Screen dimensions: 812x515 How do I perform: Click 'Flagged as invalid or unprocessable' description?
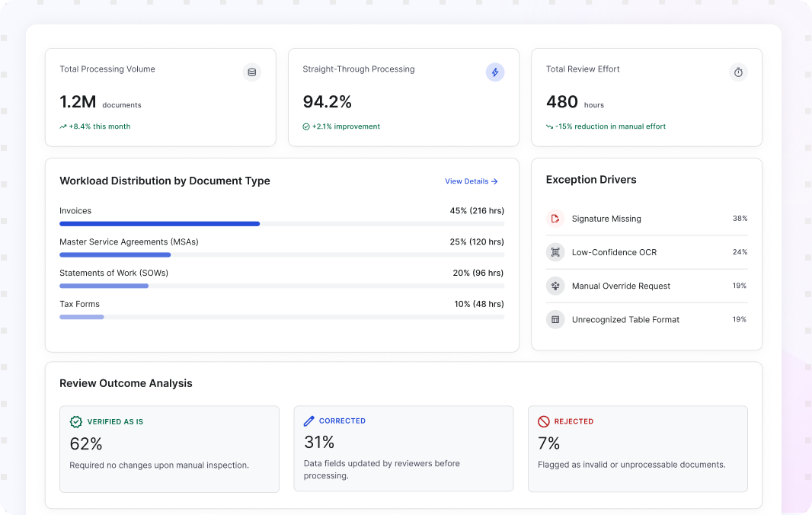[631, 465]
